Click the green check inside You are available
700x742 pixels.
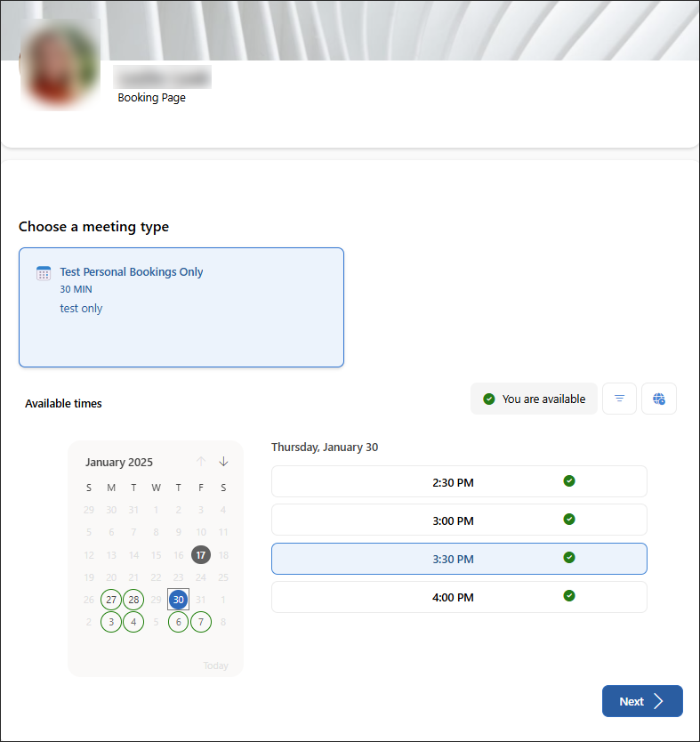[x=489, y=399]
